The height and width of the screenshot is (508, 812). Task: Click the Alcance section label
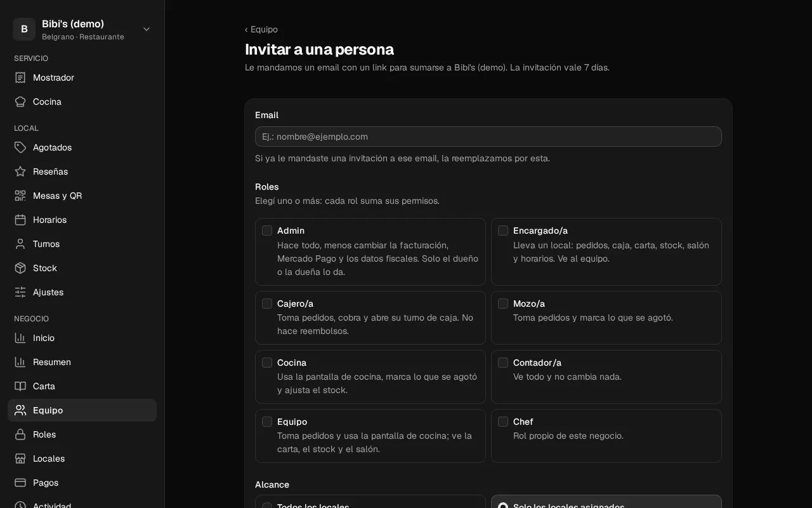coord(272,485)
